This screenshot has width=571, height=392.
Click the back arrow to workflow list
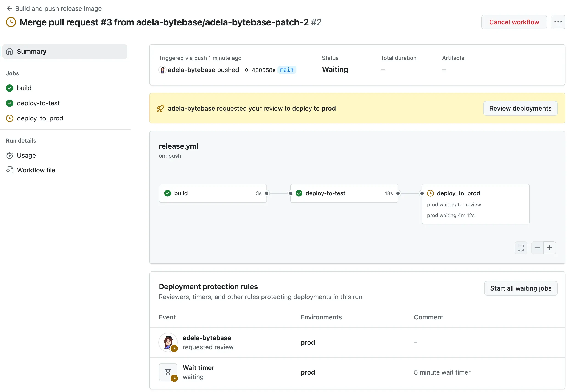(9, 8)
